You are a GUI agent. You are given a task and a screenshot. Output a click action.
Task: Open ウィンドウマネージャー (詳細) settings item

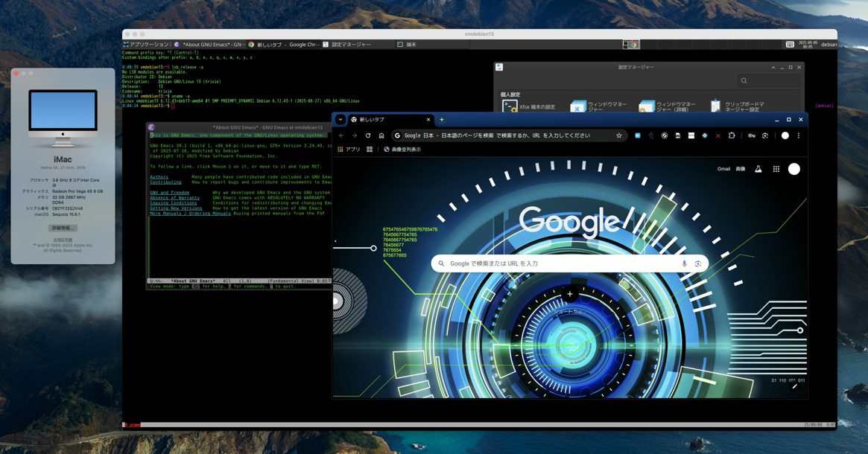coord(667,106)
